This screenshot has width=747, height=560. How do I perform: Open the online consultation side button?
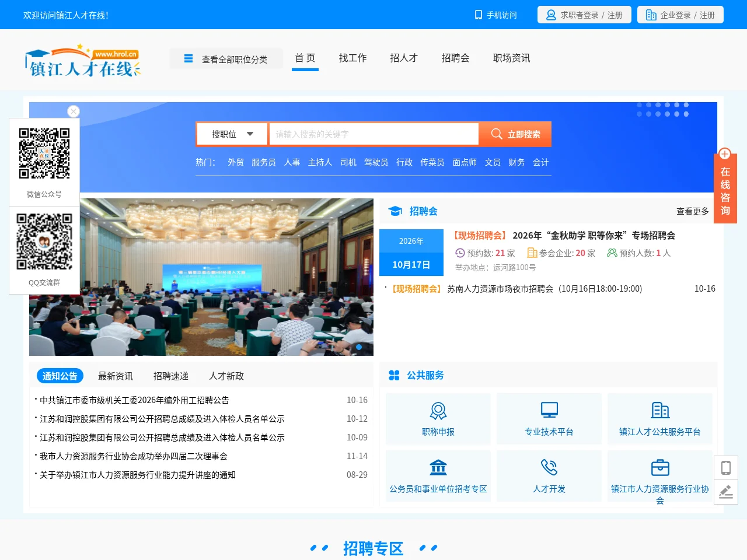[725, 186]
